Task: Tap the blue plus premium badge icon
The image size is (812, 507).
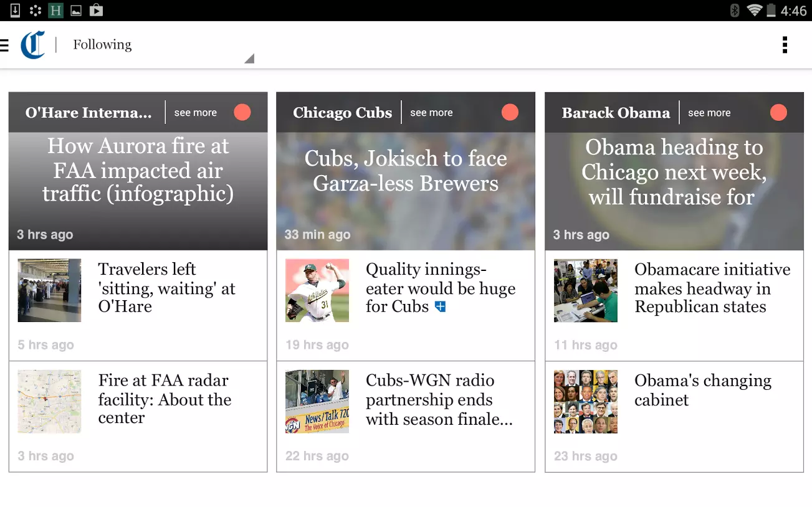Action: pos(440,306)
